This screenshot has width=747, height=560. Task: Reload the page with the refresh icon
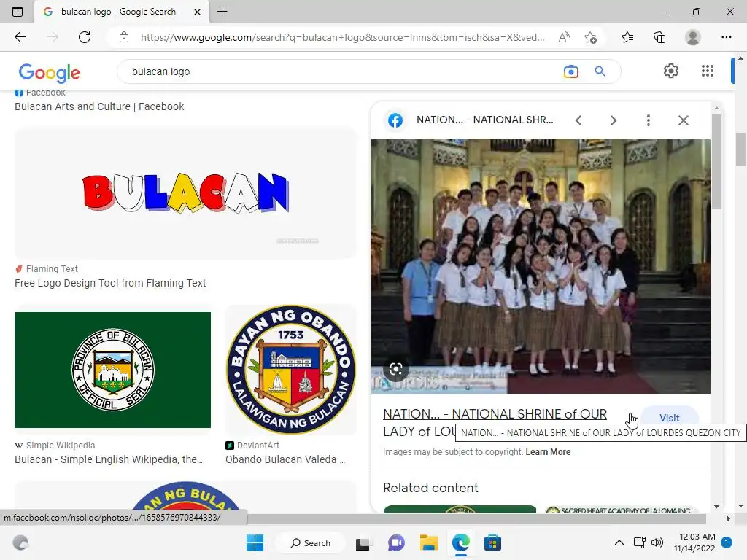[x=85, y=37]
